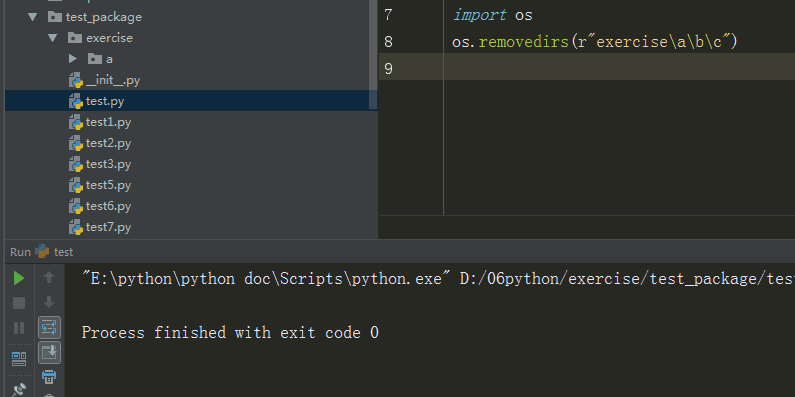Toggle soft-wrap in the Run console
This screenshot has height=397, width=795.
point(49,328)
